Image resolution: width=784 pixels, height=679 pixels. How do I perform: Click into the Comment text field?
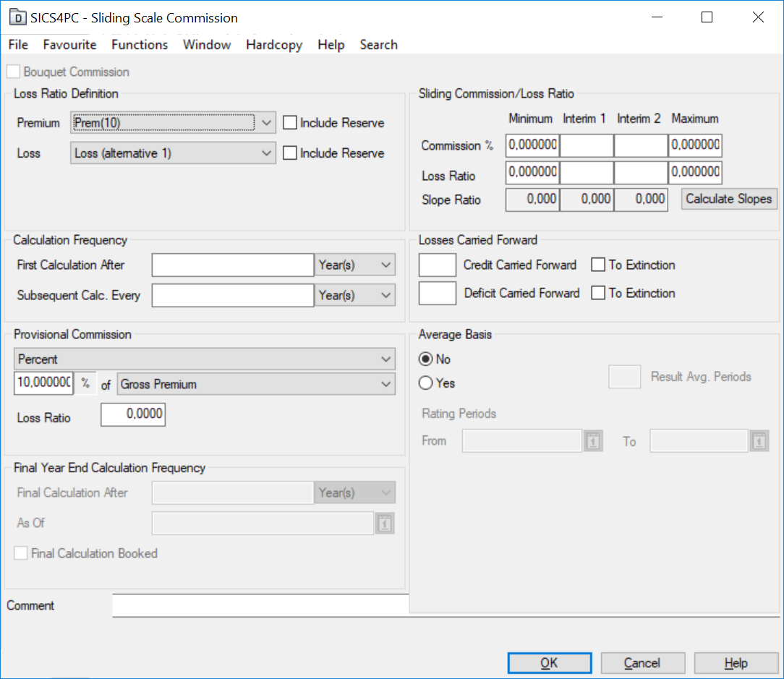coord(260,605)
